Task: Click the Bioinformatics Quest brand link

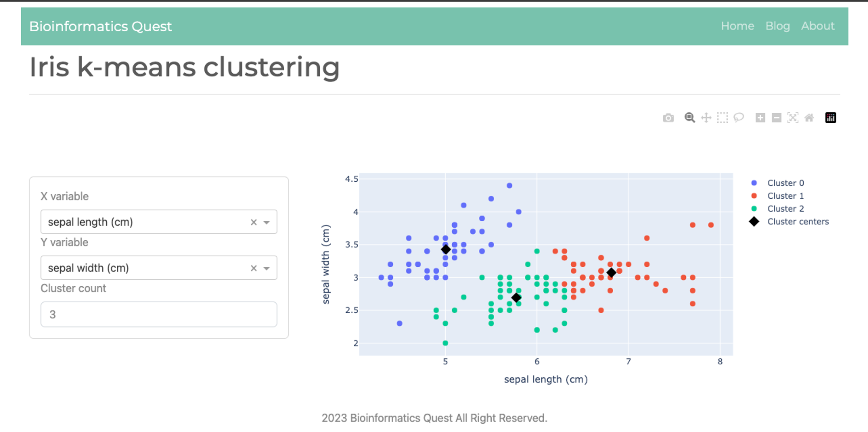Action: point(101,26)
